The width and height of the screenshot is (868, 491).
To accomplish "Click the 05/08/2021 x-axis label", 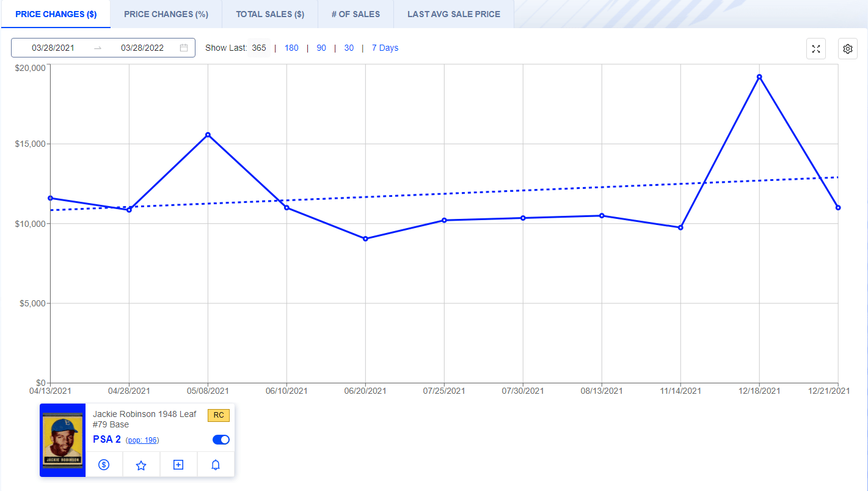I will click(x=208, y=391).
